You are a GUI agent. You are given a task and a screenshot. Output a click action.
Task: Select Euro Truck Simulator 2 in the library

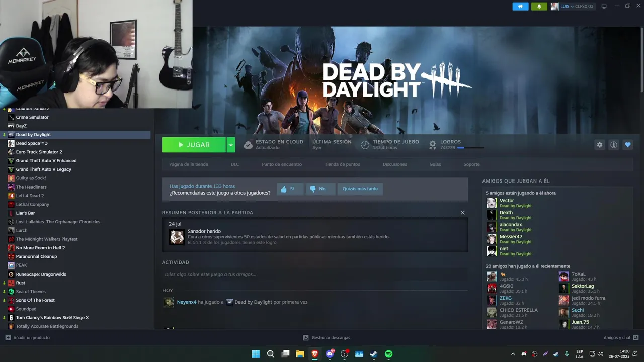[39, 152]
